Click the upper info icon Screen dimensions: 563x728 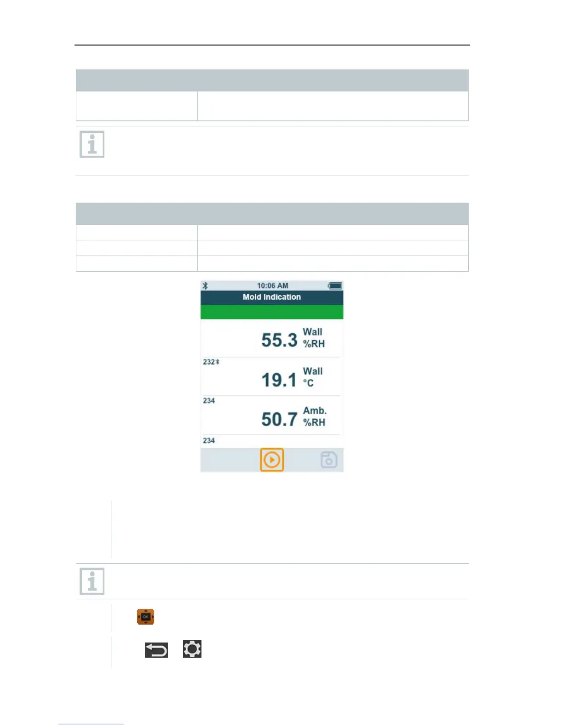pyautogui.click(x=92, y=144)
